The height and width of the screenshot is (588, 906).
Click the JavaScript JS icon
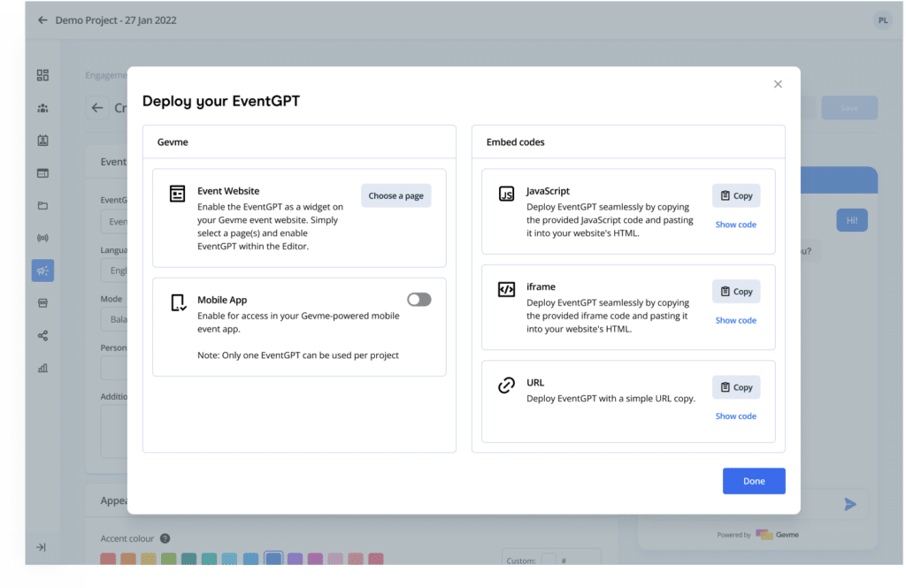coord(506,194)
